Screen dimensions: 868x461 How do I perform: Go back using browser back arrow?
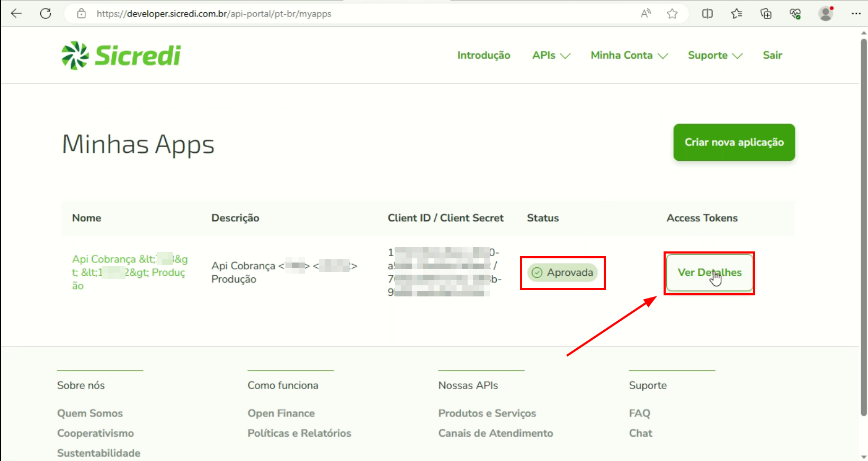(x=16, y=14)
